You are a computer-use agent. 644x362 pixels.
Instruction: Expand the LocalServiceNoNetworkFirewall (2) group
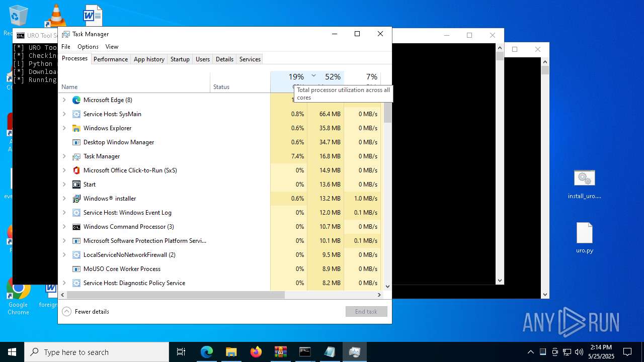(64, 255)
